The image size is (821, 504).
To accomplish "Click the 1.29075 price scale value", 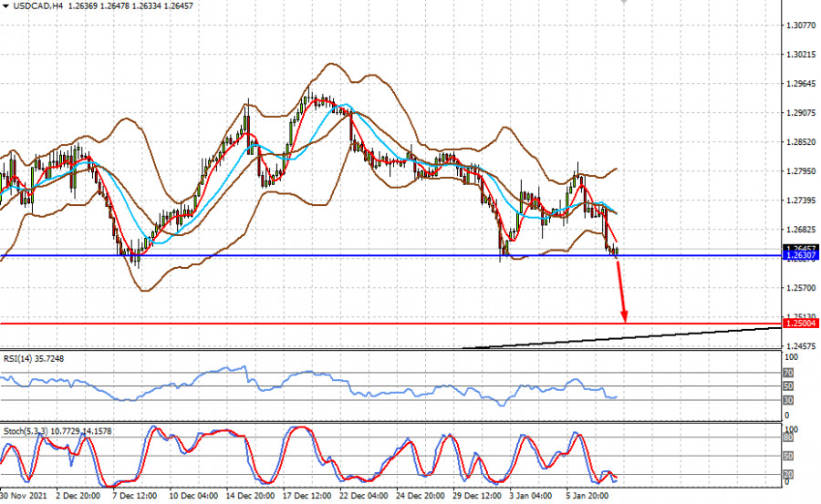I will tap(801, 112).
